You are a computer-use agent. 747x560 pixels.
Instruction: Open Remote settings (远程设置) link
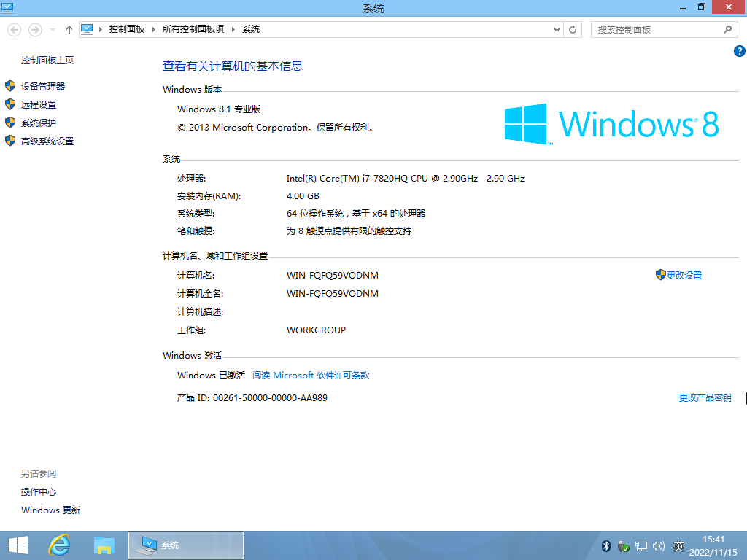39,105
